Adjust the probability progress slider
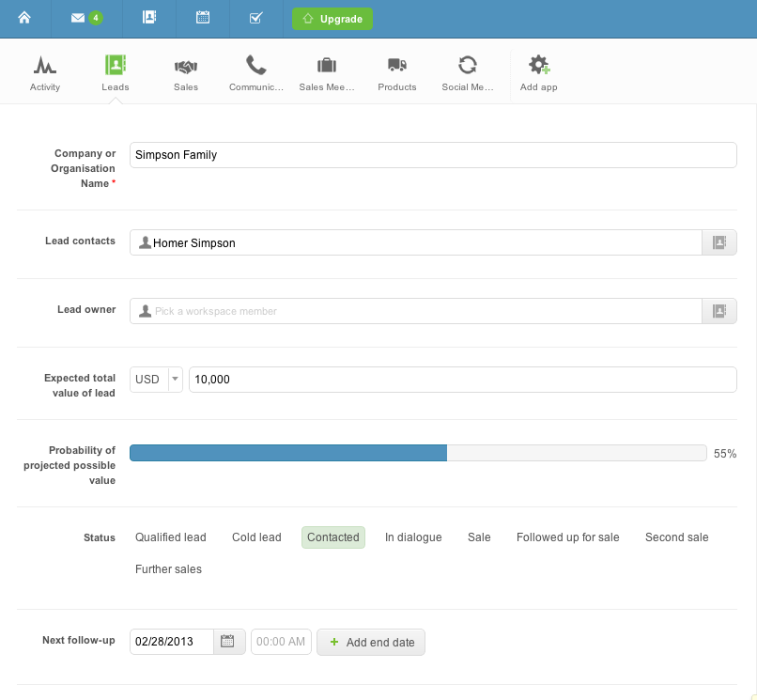The image size is (757, 700). (418, 453)
